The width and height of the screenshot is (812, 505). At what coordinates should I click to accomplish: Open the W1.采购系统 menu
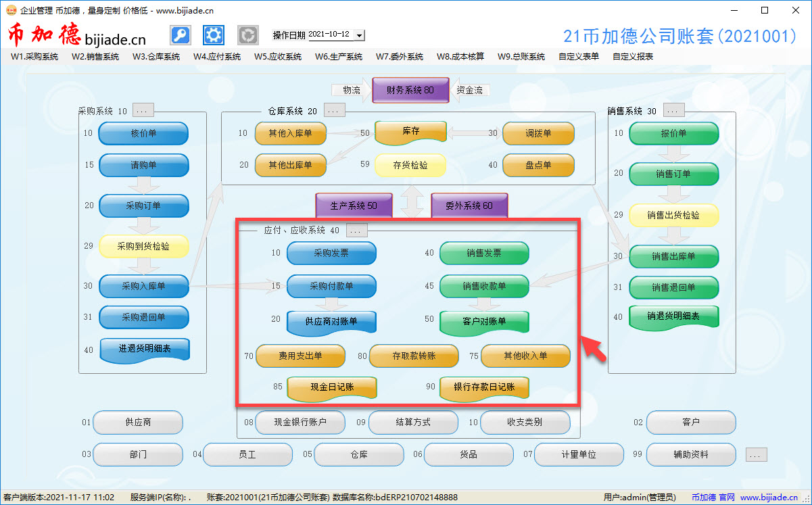click(34, 57)
